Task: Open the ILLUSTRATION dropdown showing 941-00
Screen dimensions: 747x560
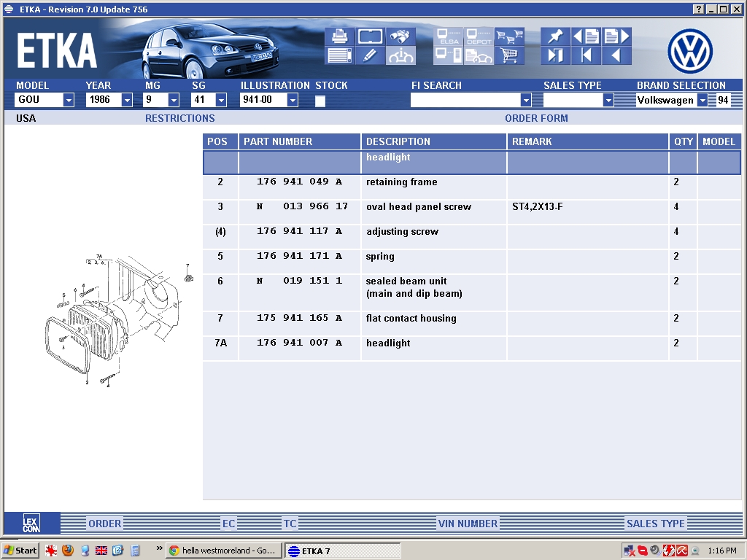Action: [x=293, y=101]
